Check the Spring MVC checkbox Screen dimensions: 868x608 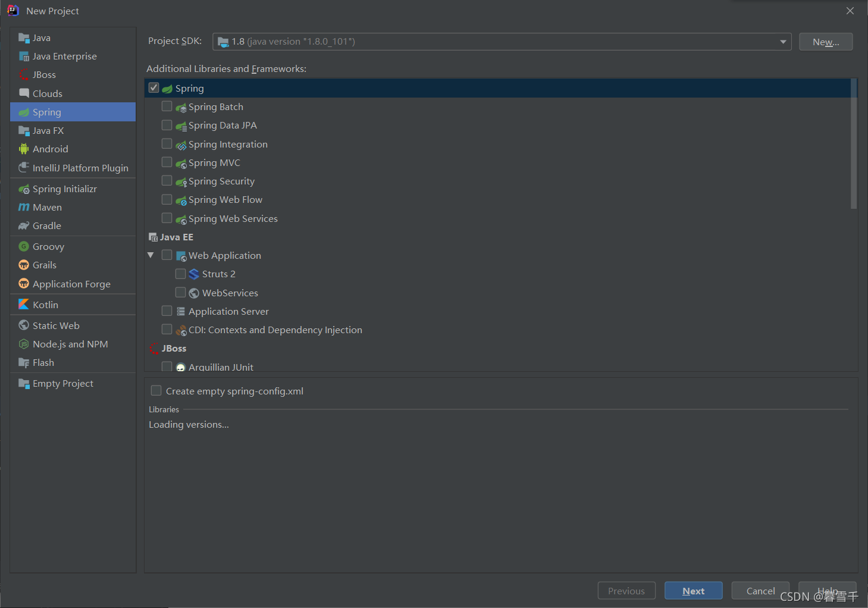[x=167, y=162]
